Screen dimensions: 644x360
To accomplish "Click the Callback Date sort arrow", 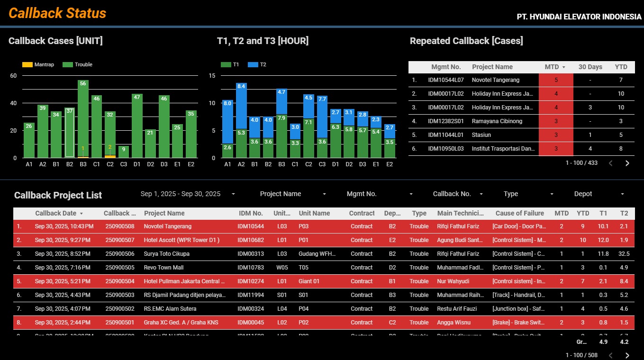I will 81,214.
